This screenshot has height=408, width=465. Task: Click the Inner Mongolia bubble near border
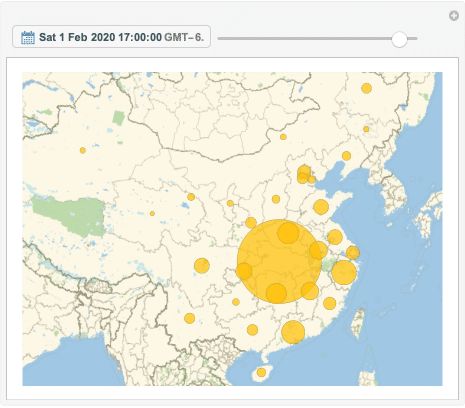coord(283,137)
